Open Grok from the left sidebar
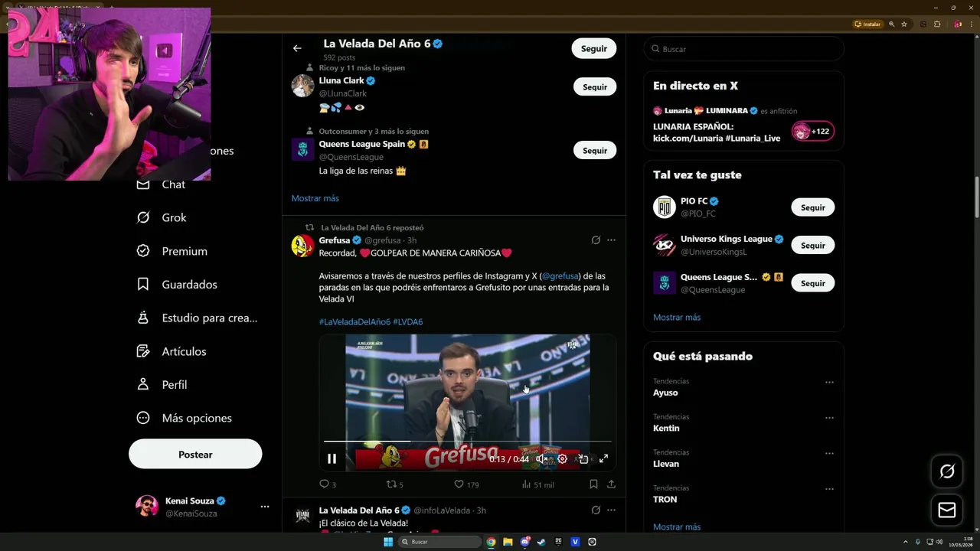Viewport: 980px width, 551px height. [162, 217]
